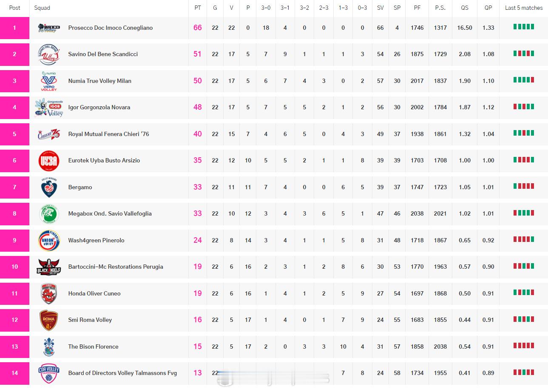Click Roma Volley's 16 points value
Viewport: 548px width, 392px height.
pos(198,320)
